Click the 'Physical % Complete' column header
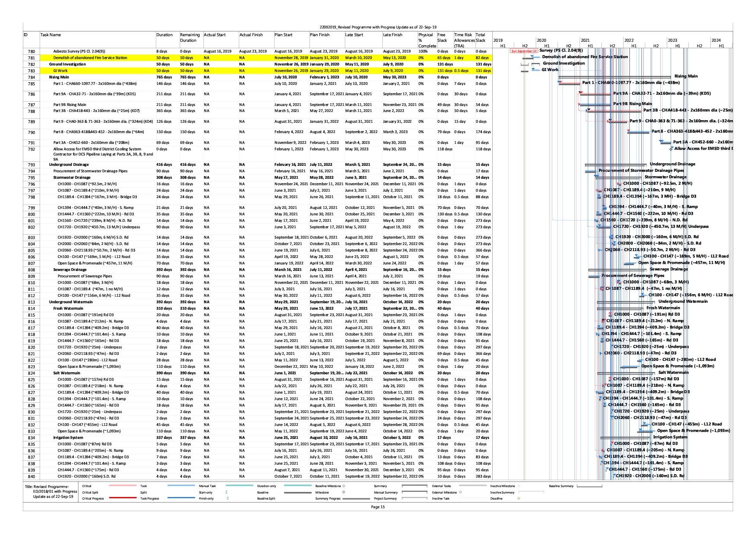Viewport: 756px width, 534px height. click(x=427, y=40)
